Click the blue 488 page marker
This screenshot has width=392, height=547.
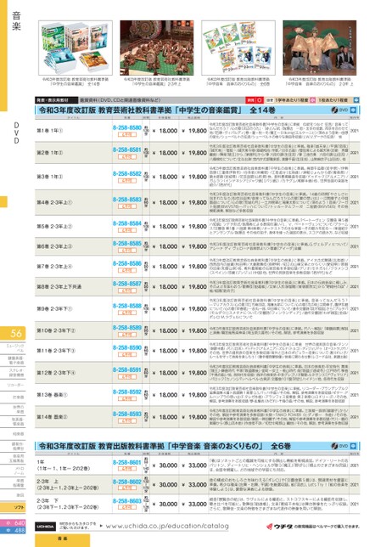point(14,530)
